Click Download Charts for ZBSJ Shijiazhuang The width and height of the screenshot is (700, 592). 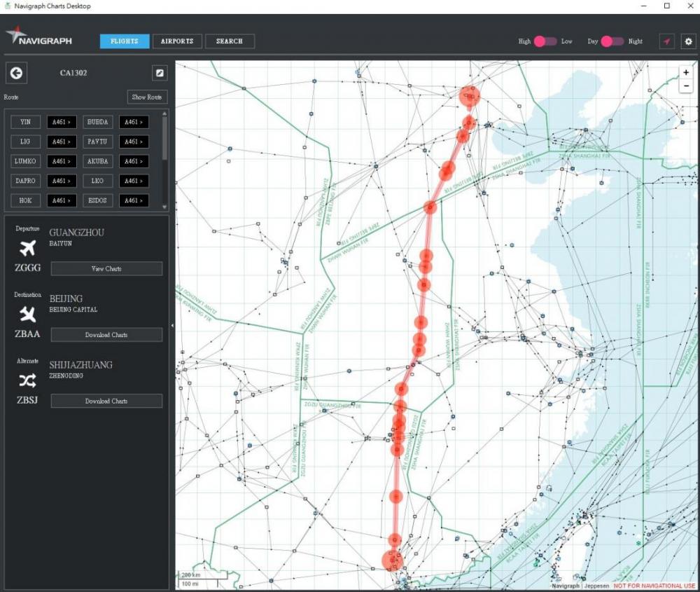[106, 401]
